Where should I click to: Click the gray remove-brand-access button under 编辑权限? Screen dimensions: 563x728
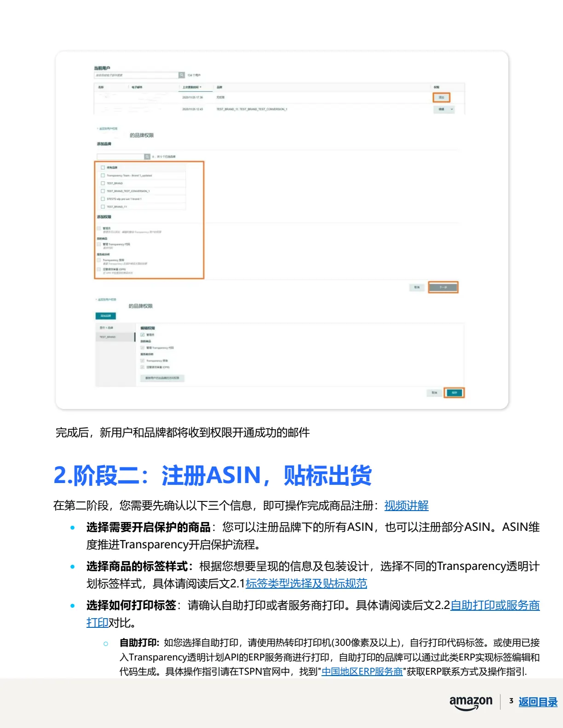pos(162,378)
